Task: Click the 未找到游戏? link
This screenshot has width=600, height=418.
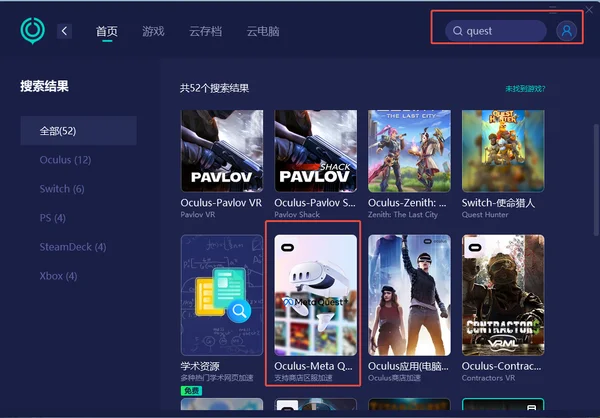Action: coord(525,89)
